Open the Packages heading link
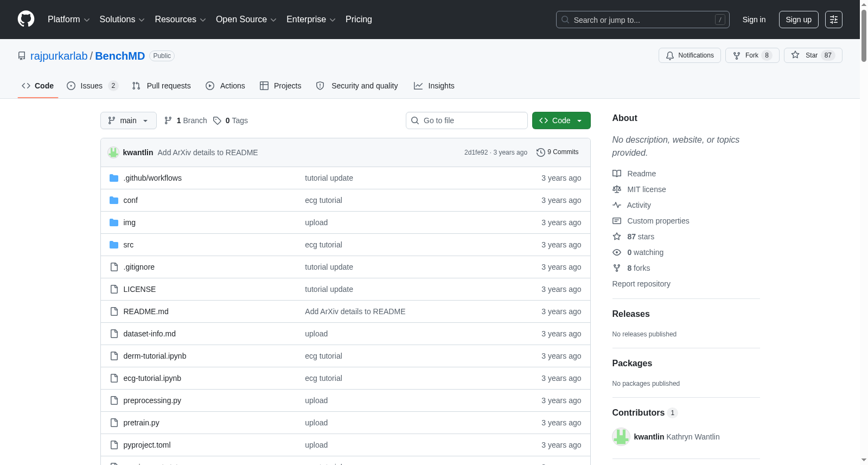 click(x=632, y=364)
